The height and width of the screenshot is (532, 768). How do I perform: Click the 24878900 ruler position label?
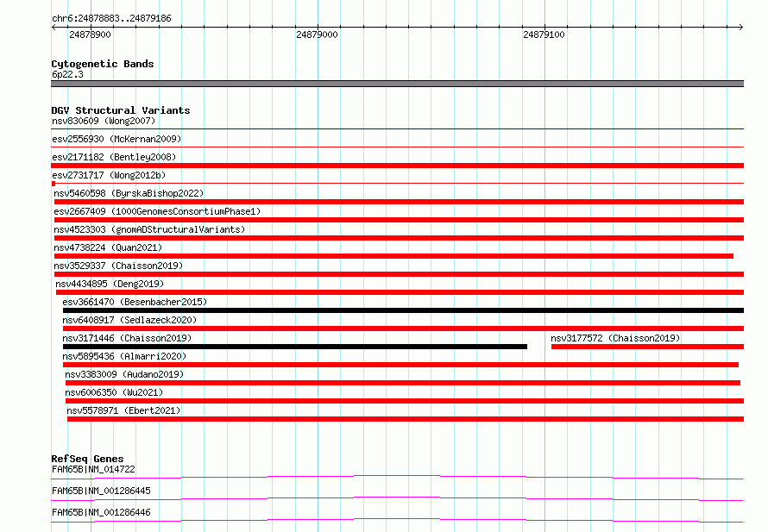90,34
